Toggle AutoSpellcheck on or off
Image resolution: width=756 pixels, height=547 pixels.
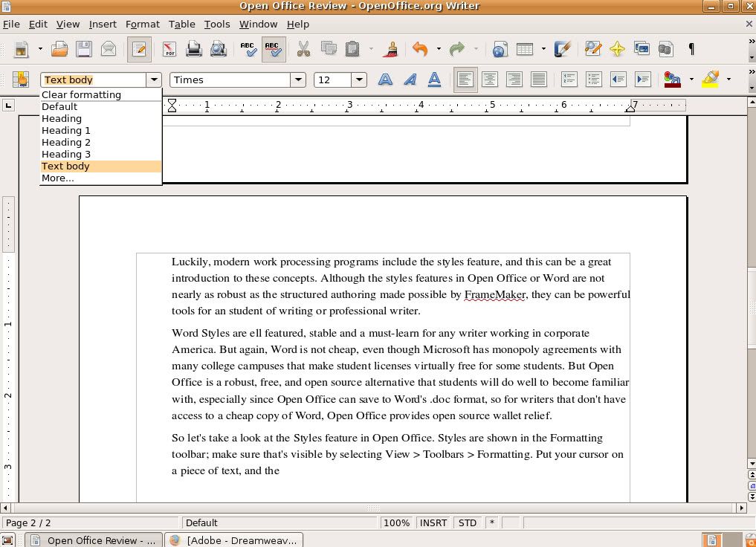tap(274, 49)
